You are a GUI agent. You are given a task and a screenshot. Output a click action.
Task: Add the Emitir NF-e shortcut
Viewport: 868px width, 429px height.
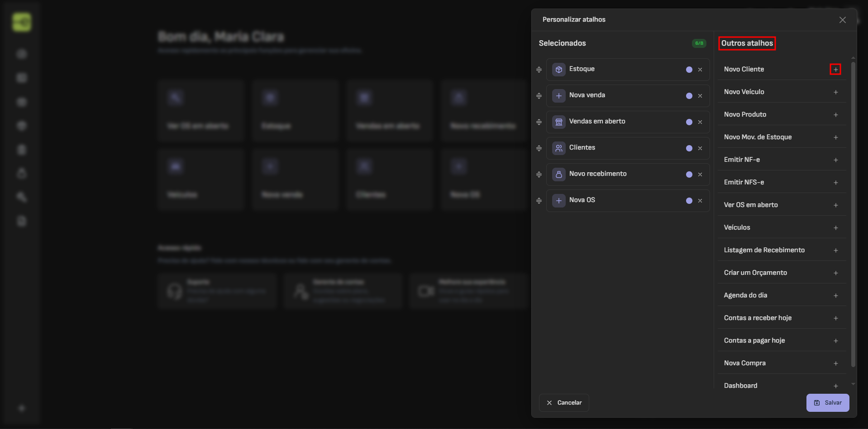click(x=835, y=160)
